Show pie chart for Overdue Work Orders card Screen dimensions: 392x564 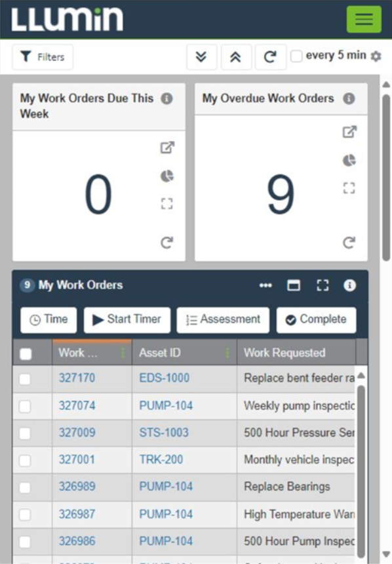pos(349,160)
